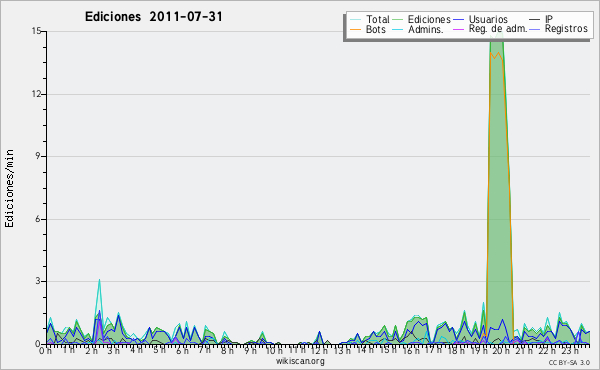Click the x-axis label '20 h'
The width and height of the screenshot is (600, 370).
pos(500,351)
